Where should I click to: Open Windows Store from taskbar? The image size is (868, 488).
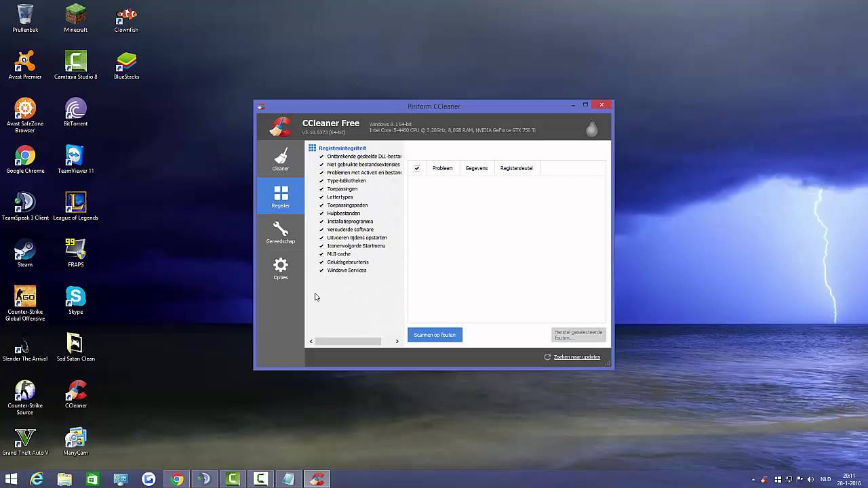tap(92, 479)
